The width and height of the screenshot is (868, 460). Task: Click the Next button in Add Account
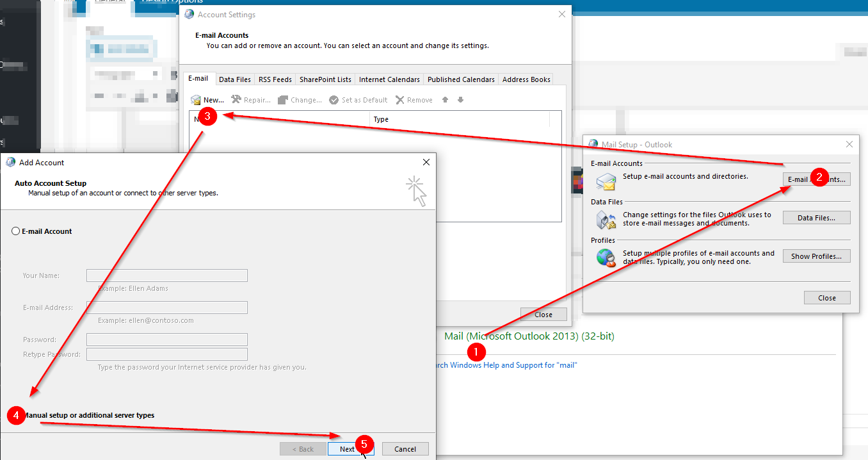[351, 449]
